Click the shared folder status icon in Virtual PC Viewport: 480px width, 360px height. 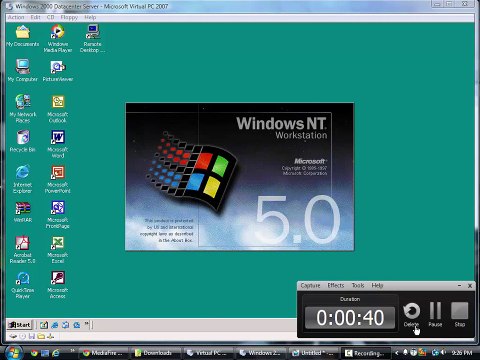(x=41, y=336)
